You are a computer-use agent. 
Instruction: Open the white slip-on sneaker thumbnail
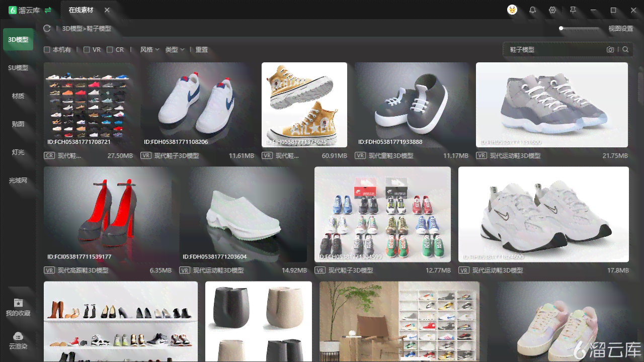[243, 214]
